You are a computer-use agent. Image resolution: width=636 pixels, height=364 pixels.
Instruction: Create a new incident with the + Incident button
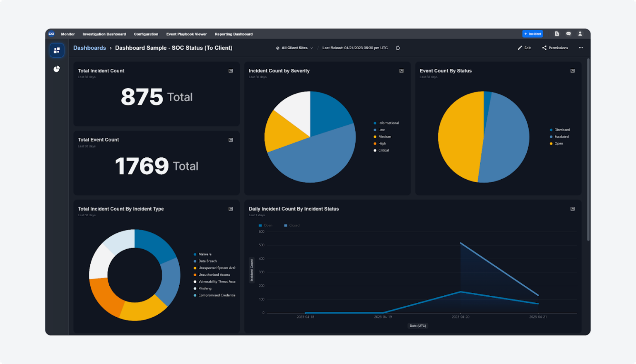pos(533,34)
